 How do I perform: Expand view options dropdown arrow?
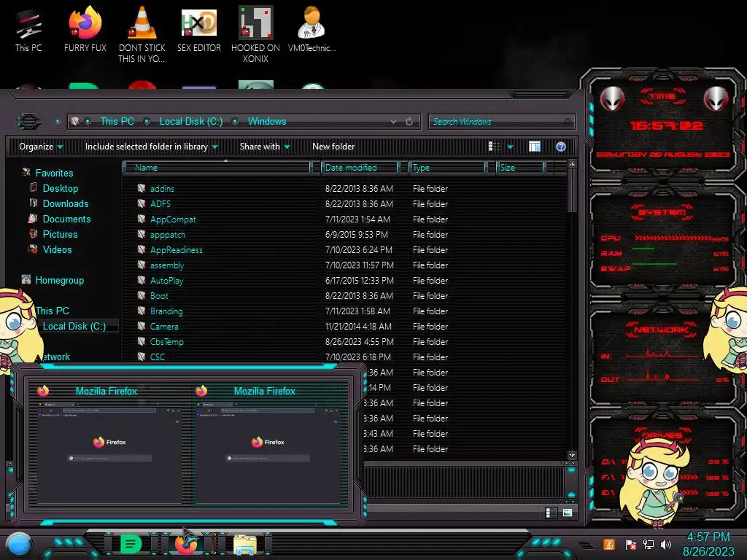tap(510, 147)
